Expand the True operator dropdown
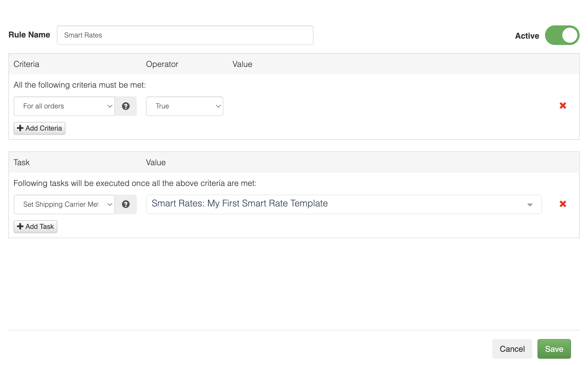This screenshot has width=588, height=365. point(184,106)
